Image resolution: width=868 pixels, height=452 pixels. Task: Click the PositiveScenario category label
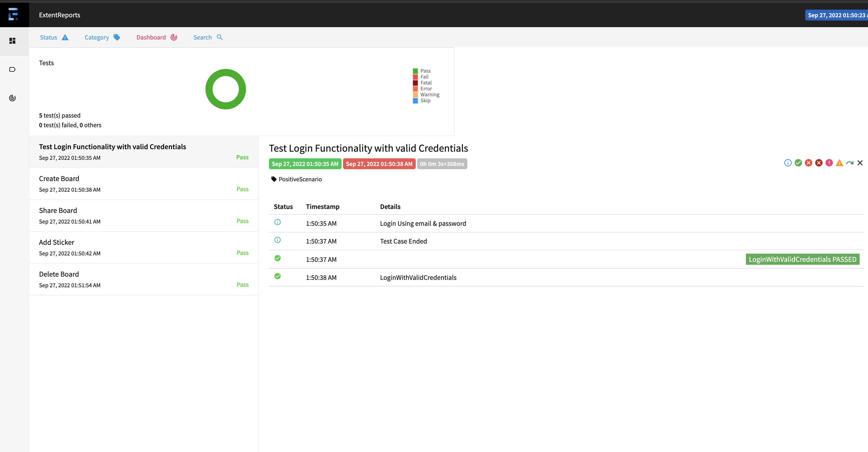click(x=300, y=179)
